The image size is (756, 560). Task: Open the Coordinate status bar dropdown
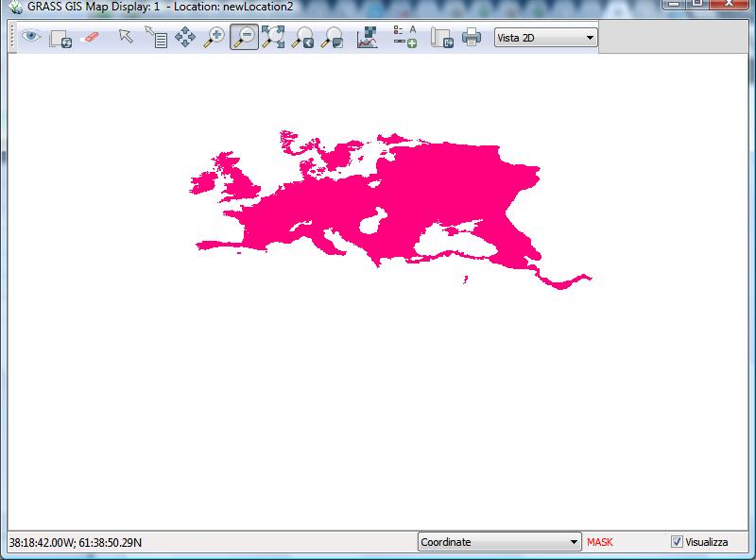(x=500, y=542)
